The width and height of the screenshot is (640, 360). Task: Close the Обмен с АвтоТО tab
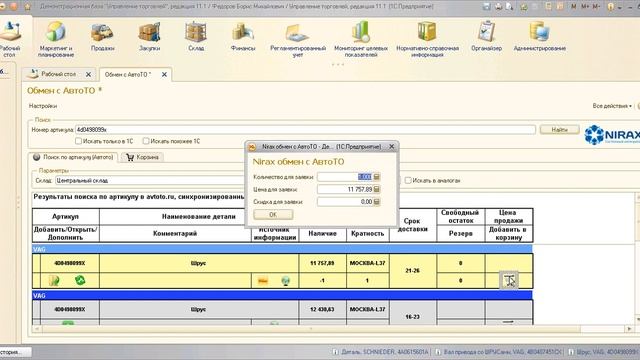tap(164, 75)
